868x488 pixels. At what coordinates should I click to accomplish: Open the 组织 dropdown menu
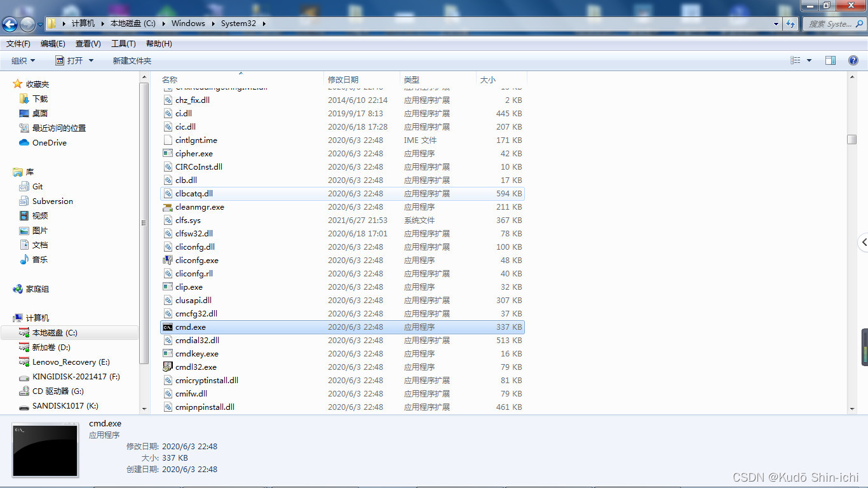(24, 60)
